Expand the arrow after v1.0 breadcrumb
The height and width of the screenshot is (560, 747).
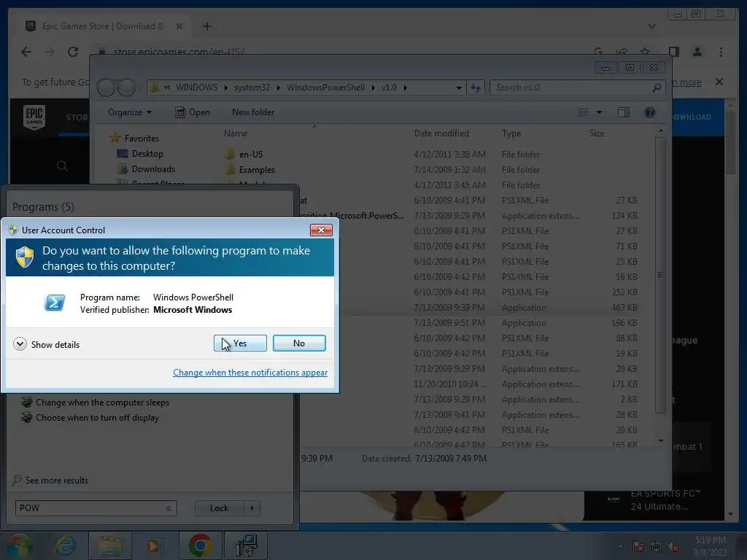pos(406,87)
